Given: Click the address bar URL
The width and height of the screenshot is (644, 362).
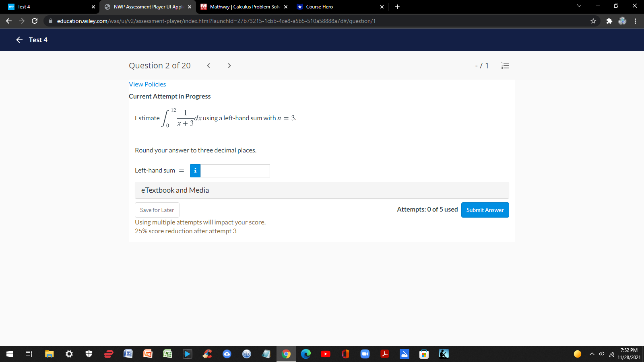Looking at the screenshot, I should click(x=216, y=21).
